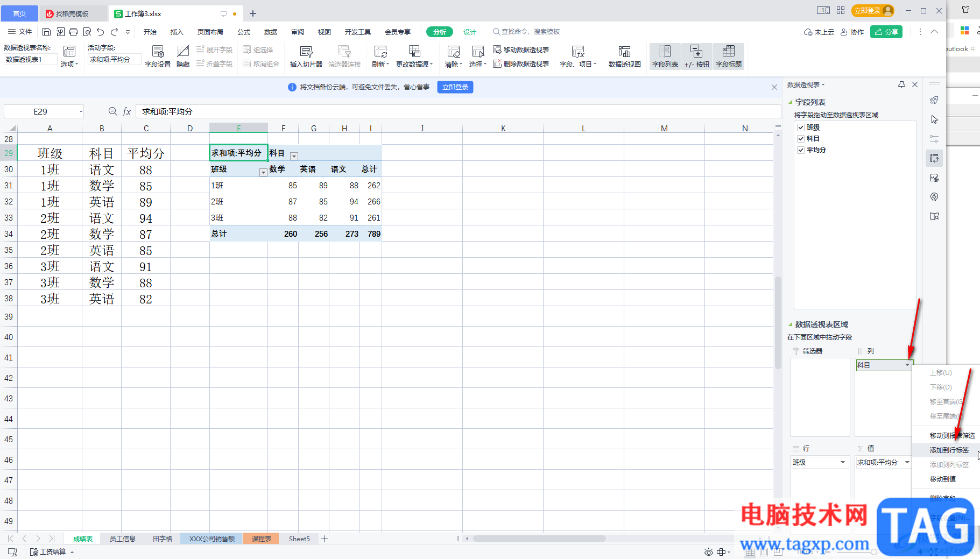980x559 pixels.
Task: Open 数据透视图 (PivotChart)
Action: (624, 56)
